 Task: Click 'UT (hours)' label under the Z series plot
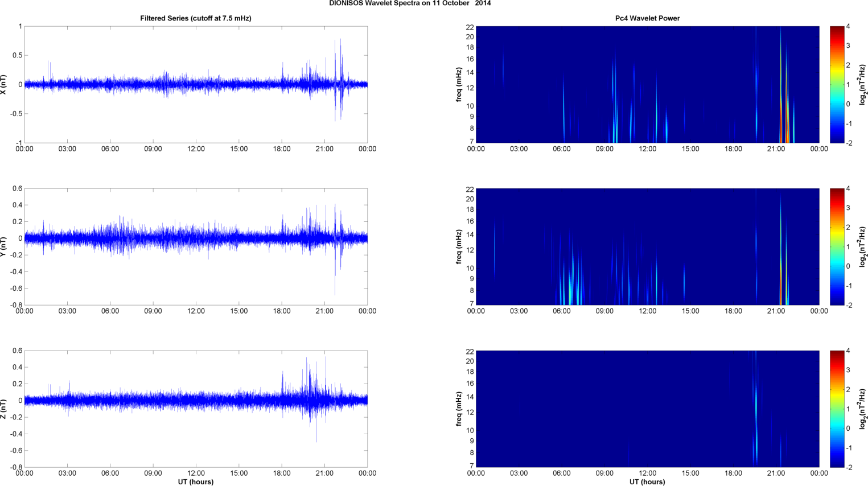(x=196, y=482)
